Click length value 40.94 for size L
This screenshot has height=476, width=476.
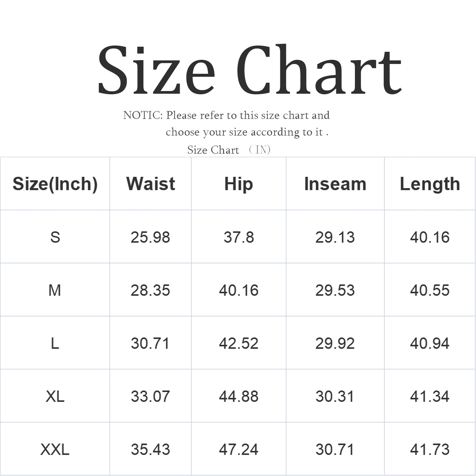coord(430,343)
